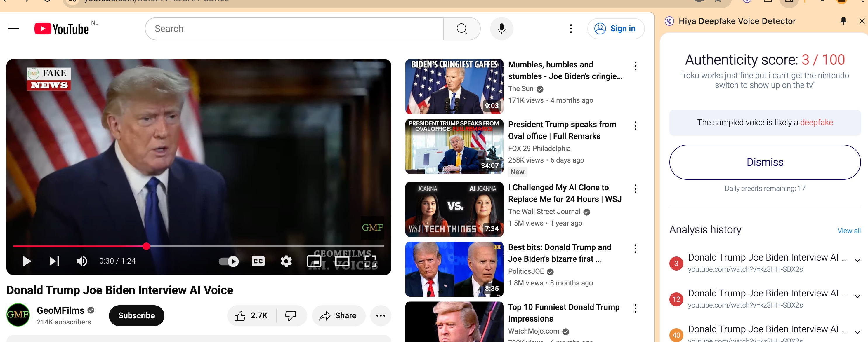Click View all analysis history link
The height and width of the screenshot is (342, 868).
[x=848, y=231]
